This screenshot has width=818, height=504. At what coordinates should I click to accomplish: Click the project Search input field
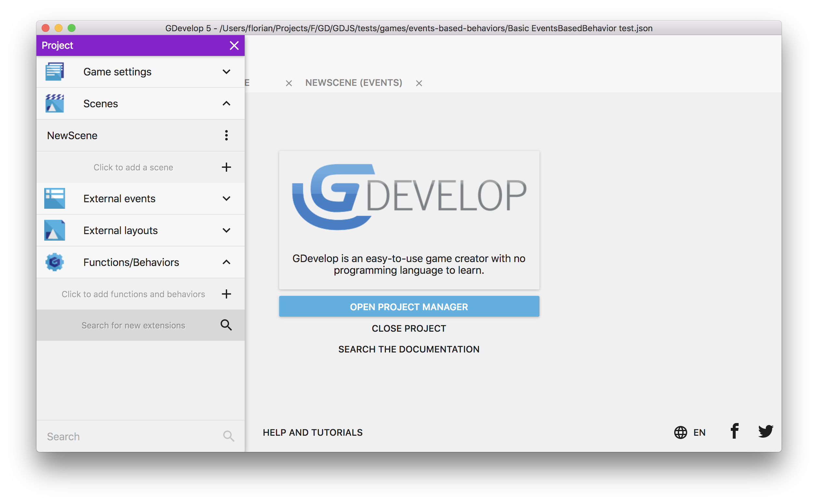(x=130, y=436)
